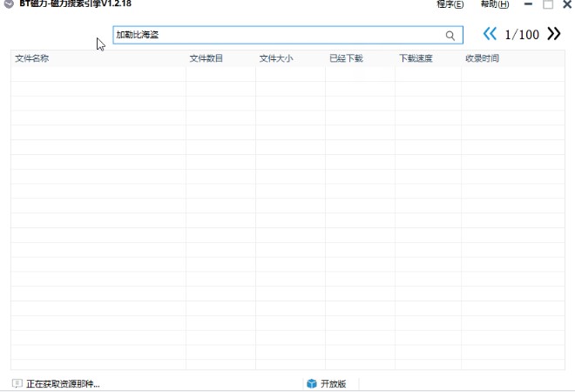Focus the search box containing 加勒比海盗

click(287, 35)
